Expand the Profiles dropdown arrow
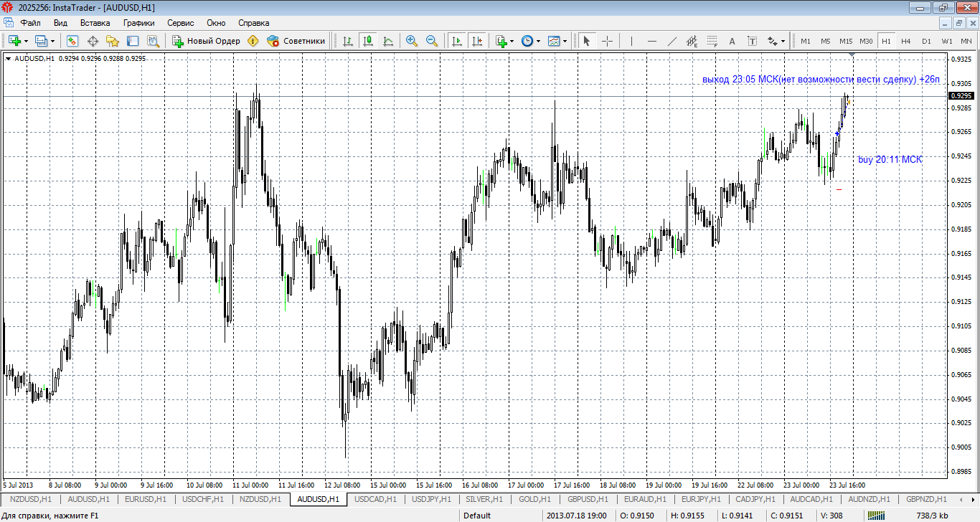The image size is (980, 522). click(x=52, y=41)
